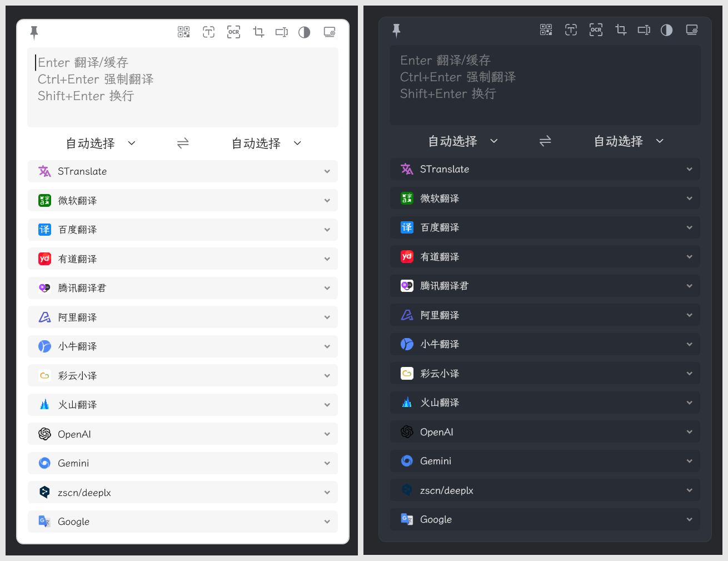The height and width of the screenshot is (561, 728).
Task: Expand STranslate row in light window
Action: (x=183, y=171)
